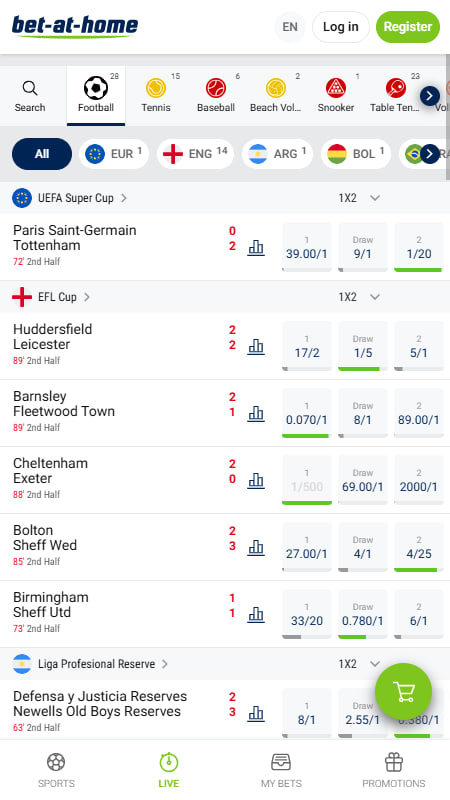Open the green bet slip cart

click(403, 691)
